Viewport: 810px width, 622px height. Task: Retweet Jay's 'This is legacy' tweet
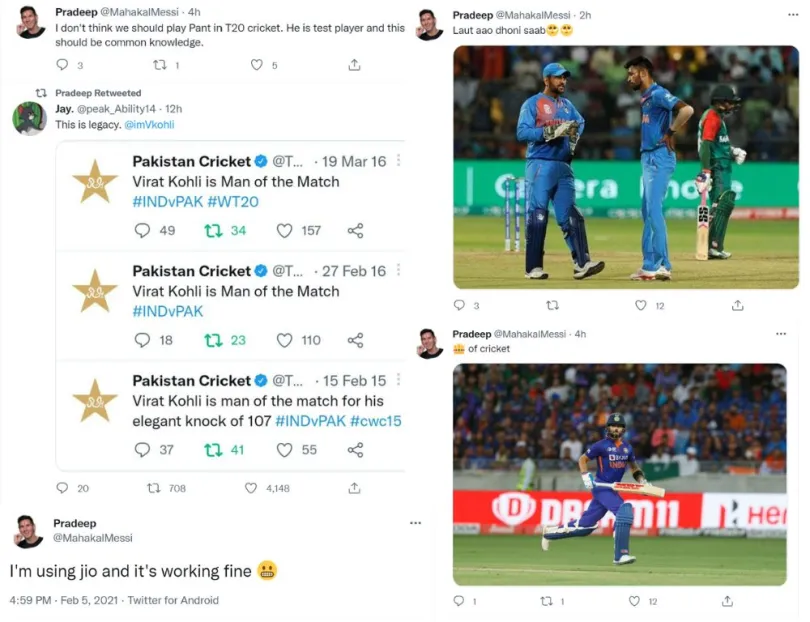pyautogui.click(x=153, y=488)
